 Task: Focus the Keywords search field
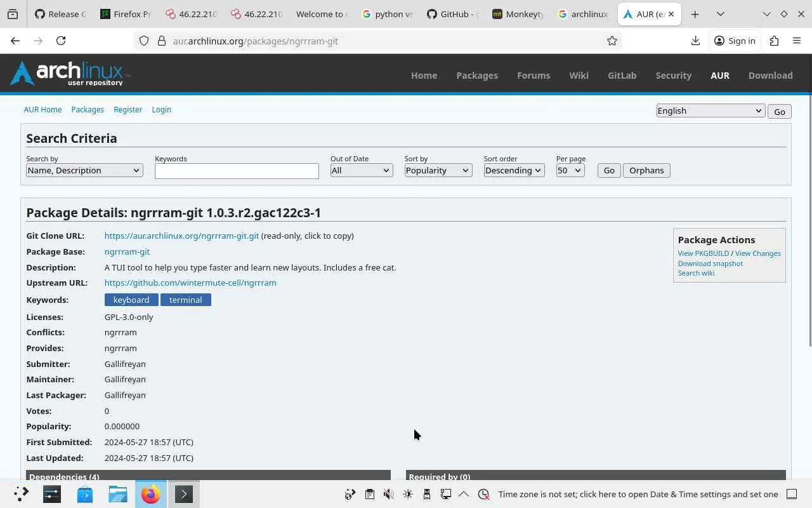coord(237,171)
